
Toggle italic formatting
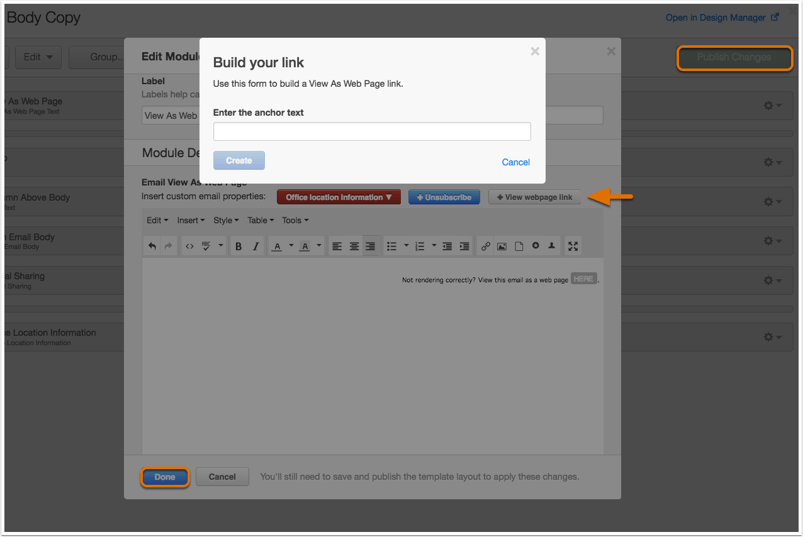click(256, 246)
